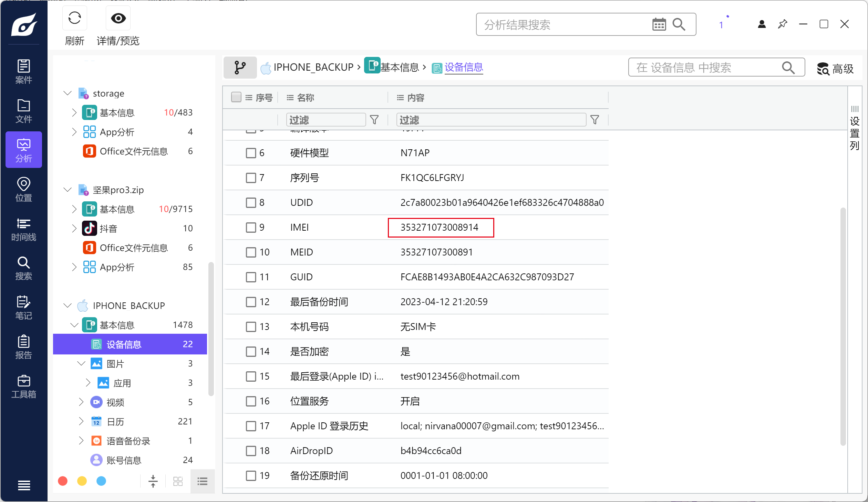Click the hamburger menu at sidebar bottom
The height and width of the screenshot is (502, 868).
(23, 485)
